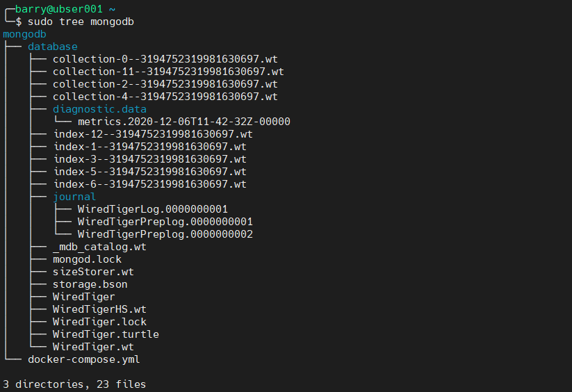Select WiredTigerLog.0000000001 in the journal folder
Viewport: 572px width, 392px height.
pos(152,209)
